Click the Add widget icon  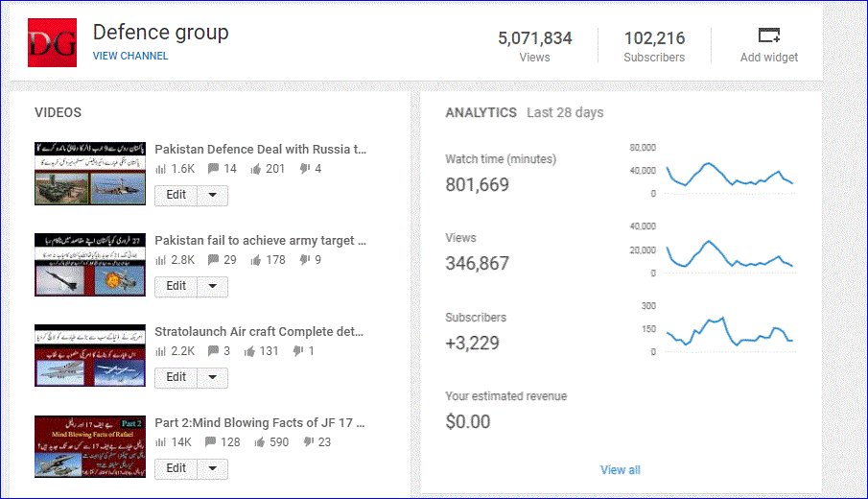pyautogui.click(x=769, y=36)
